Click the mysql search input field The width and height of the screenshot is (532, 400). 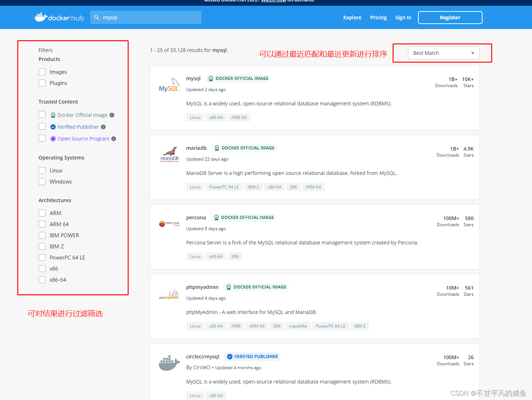146,17
